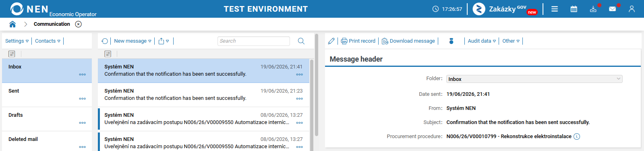Viewport: 644px width, 151px height.
Task: Refresh the message list
Action: tap(105, 41)
